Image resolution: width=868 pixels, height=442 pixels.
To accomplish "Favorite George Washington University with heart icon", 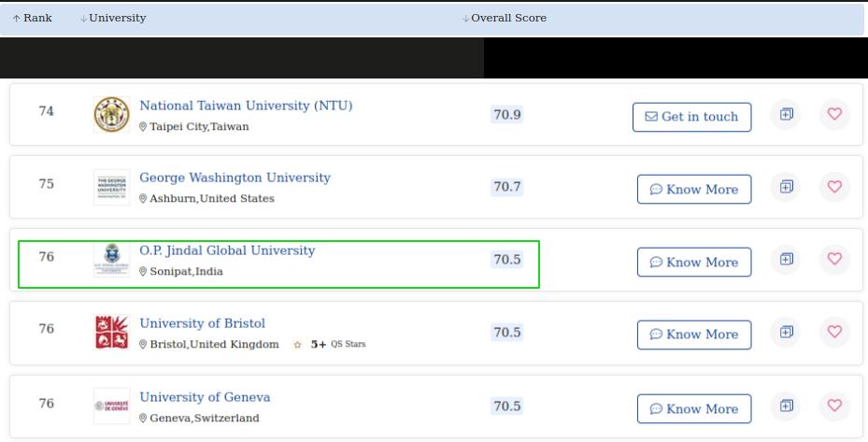I will click(x=834, y=187).
